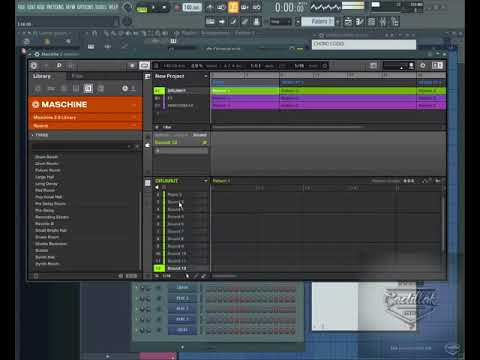This screenshot has height=360, width=480.
Task: Select the Effects browser type icon
Action: (88, 88)
